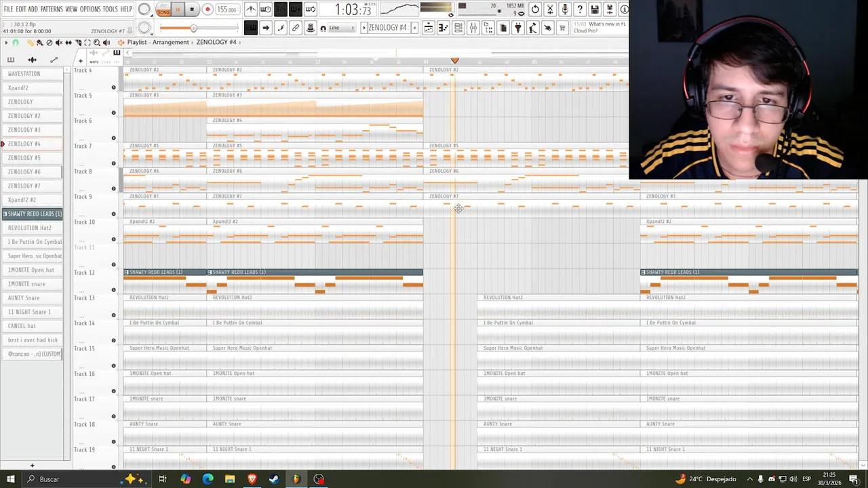Open the plugin picker plug icon
This screenshot has height=488, width=868.
coord(518,28)
